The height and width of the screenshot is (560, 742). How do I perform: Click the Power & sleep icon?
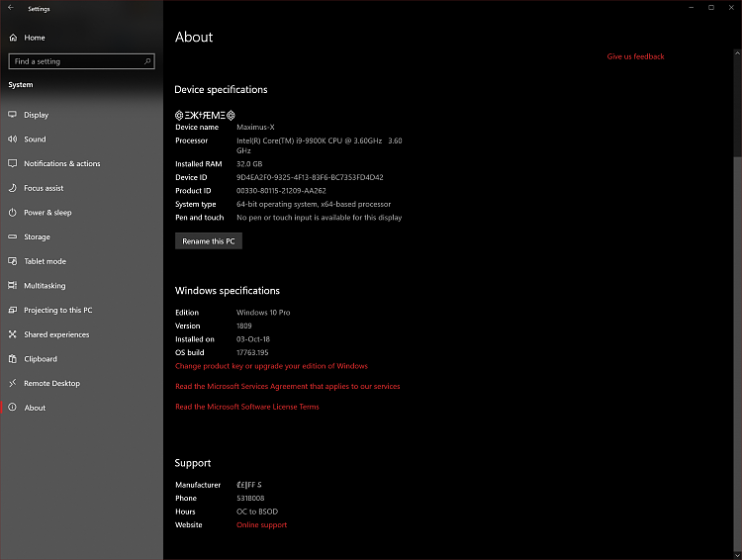[x=12, y=213]
